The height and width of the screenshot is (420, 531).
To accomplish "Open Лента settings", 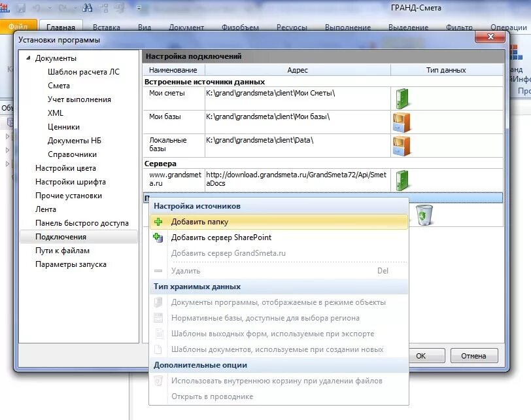I will 45,209.
